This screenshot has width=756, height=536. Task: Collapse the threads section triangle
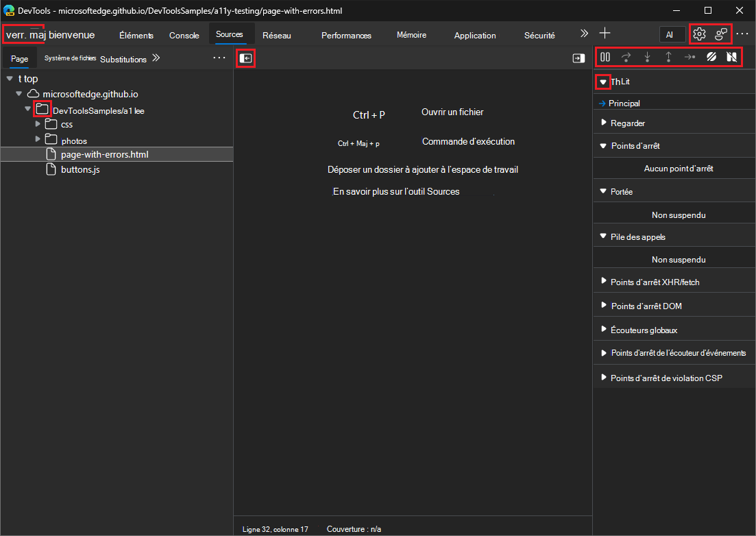coord(602,82)
